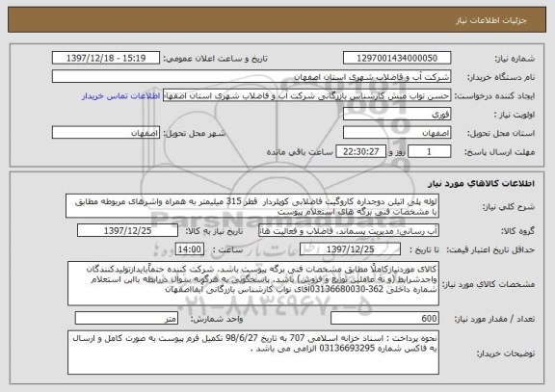This screenshot has height=392, width=555.
Task: Click the need date field next to تاریخ نیاز به کالا
Action: (127, 230)
